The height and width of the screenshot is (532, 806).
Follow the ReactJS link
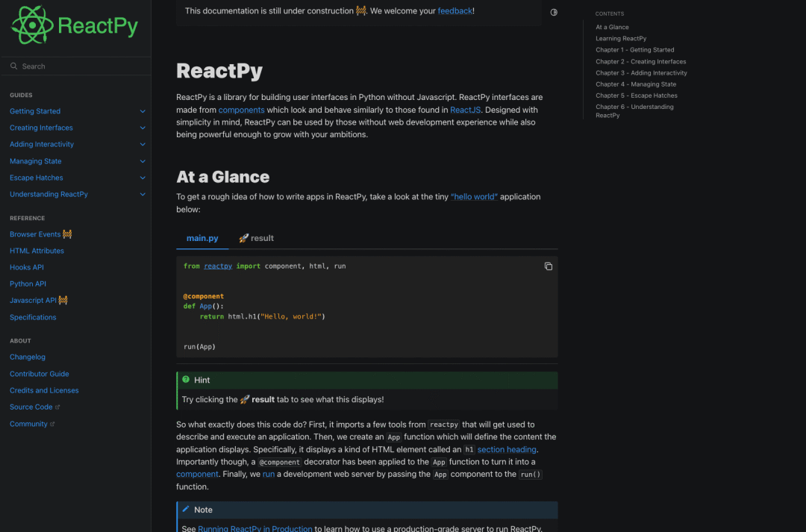point(465,110)
